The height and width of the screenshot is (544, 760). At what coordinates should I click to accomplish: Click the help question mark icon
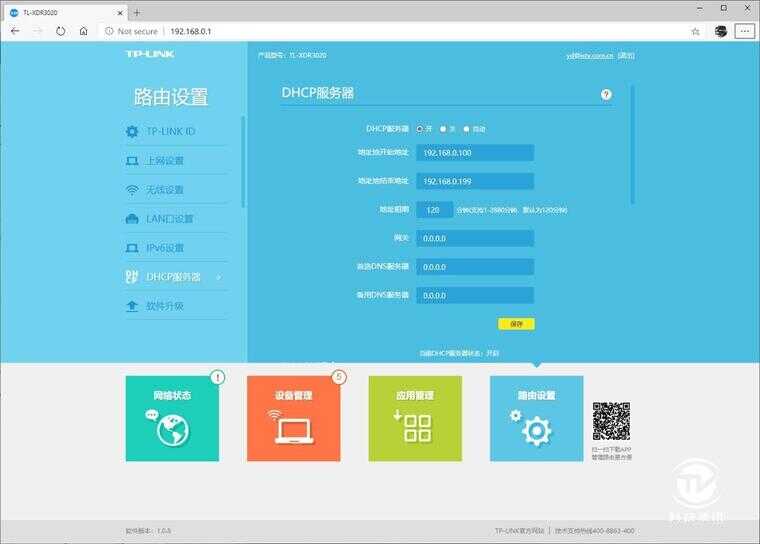click(x=606, y=94)
